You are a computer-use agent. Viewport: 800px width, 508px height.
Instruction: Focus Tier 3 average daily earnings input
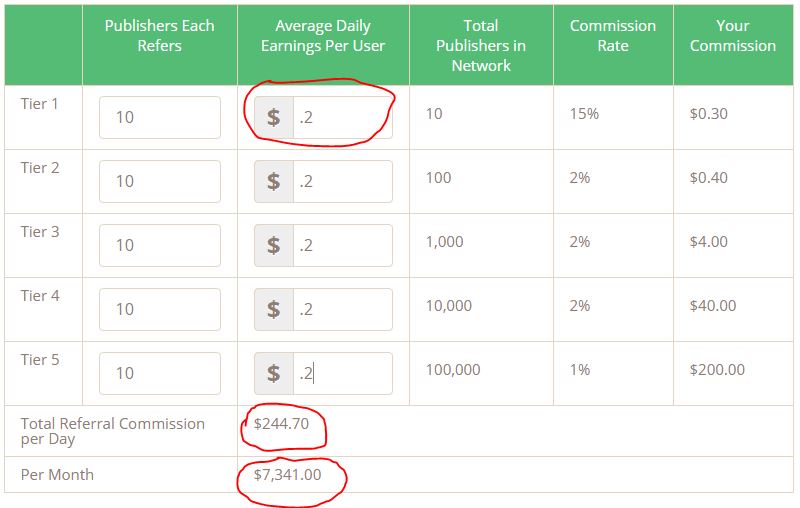(343, 245)
